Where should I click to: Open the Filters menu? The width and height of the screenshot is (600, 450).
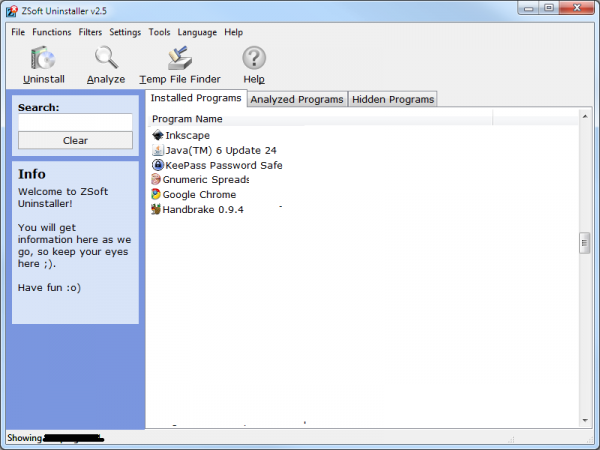(x=90, y=32)
